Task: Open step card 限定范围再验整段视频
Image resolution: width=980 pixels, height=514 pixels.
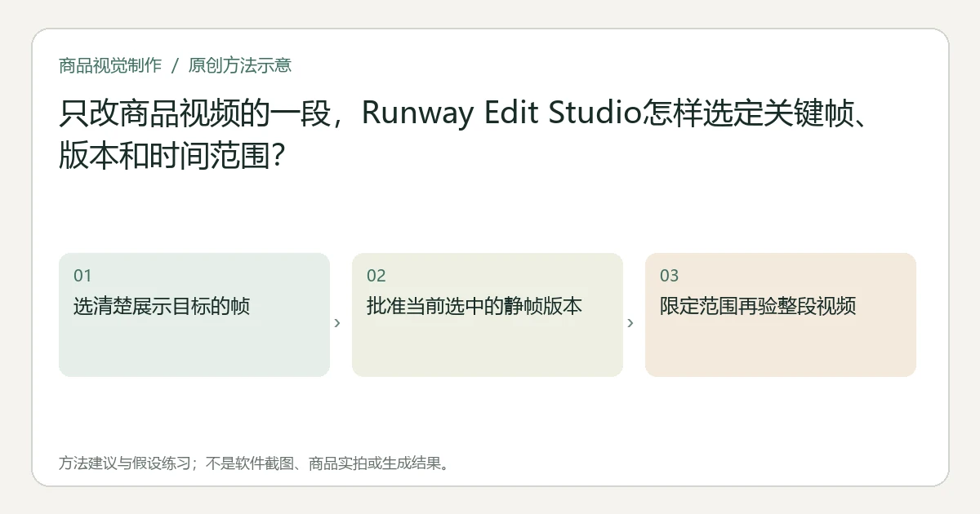Action: pyautogui.click(x=781, y=315)
